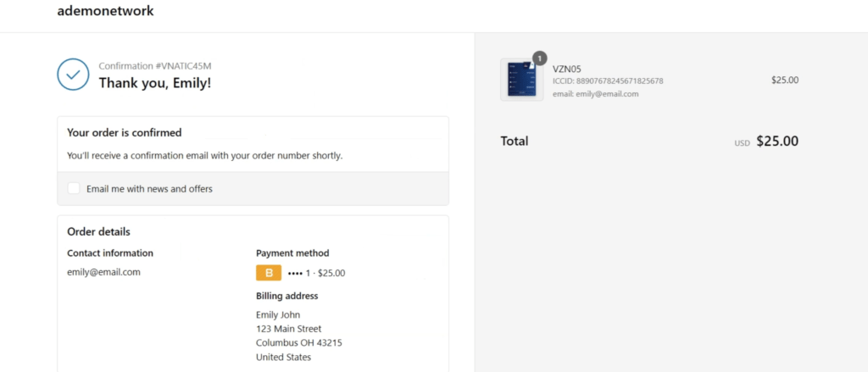Select the VZN05 product name

click(567, 69)
